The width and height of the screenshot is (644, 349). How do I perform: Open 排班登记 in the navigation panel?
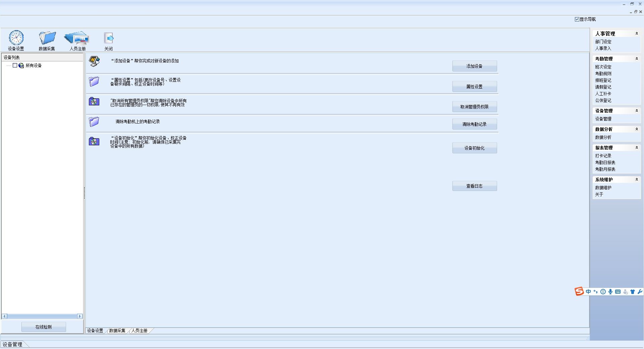603,80
